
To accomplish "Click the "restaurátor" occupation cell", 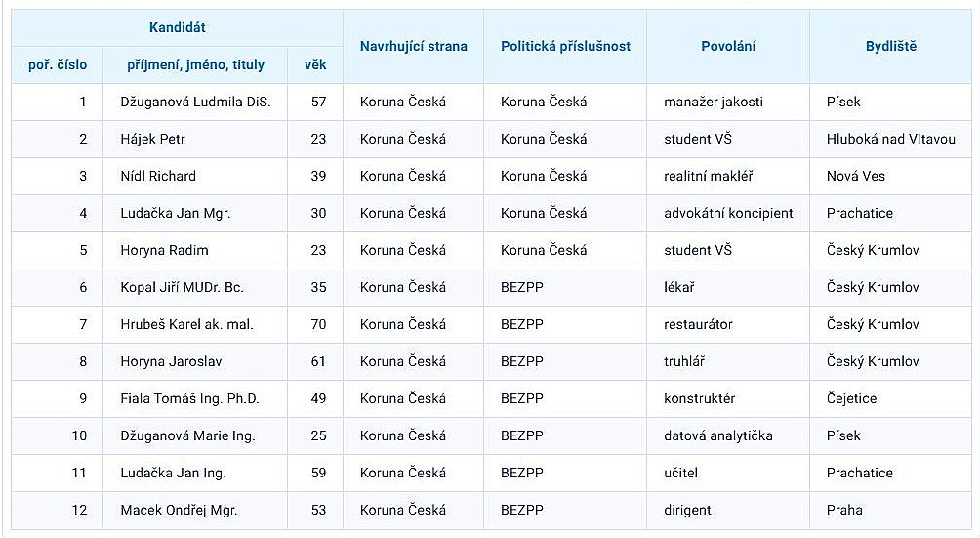I will [698, 324].
